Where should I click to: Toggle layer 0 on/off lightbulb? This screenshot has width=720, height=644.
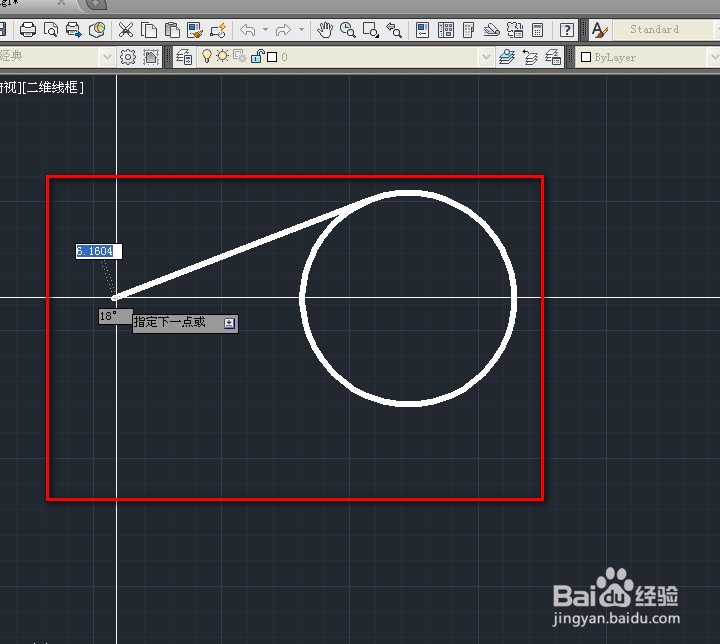[x=207, y=56]
